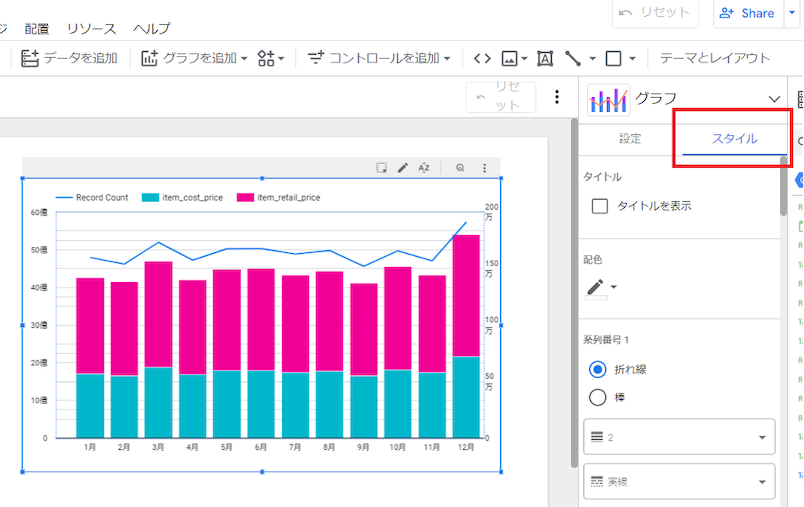Open the グラフを追加 dropdown
Image resolution: width=804 pixels, height=507 pixels.
(x=194, y=58)
